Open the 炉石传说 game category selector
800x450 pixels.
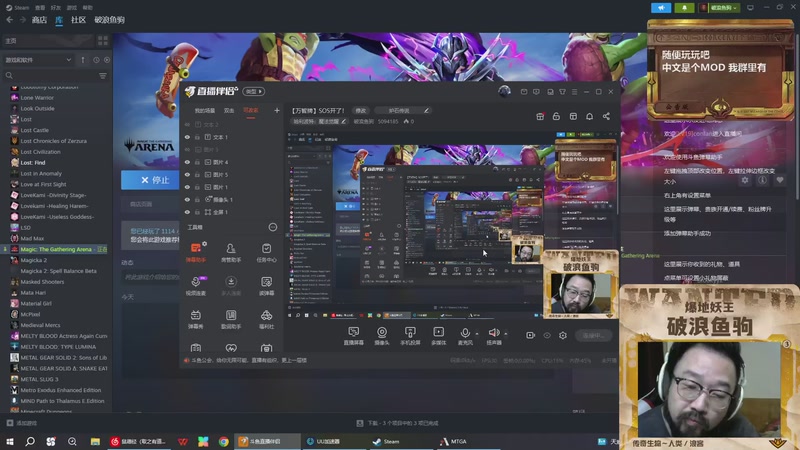click(x=403, y=110)
